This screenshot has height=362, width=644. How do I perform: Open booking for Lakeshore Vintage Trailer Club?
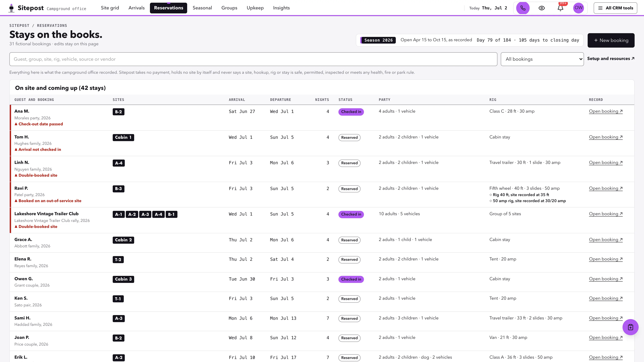click(x=605, y=214)
